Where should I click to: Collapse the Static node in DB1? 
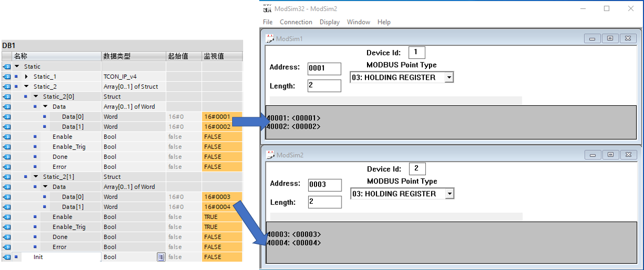pyautogui.click(x=17, y=67)
